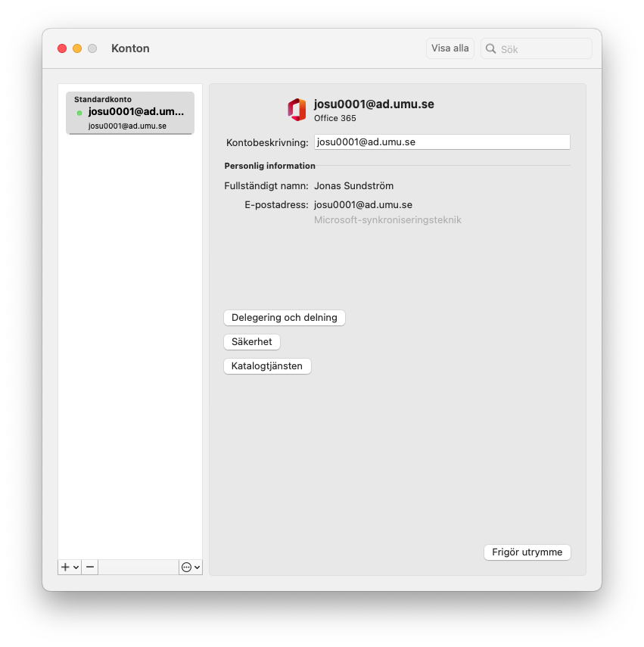Edit the Kontobeskrivning text field
644x647 pixels.
coord(442,142)
